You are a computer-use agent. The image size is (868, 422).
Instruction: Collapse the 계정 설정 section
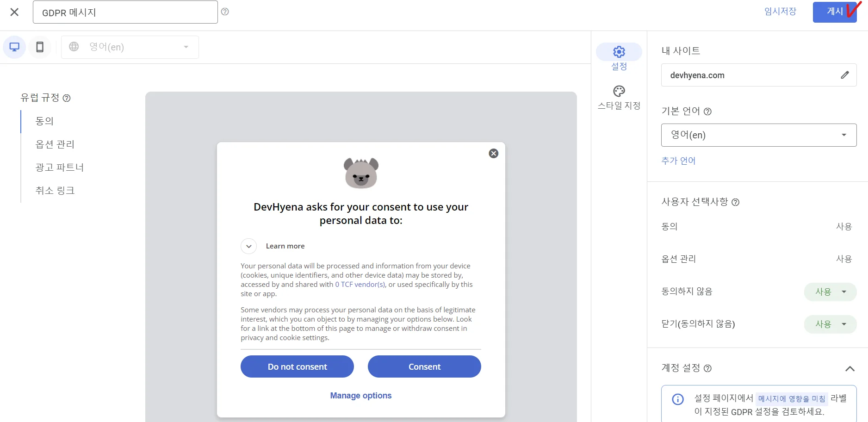[850, 369]
